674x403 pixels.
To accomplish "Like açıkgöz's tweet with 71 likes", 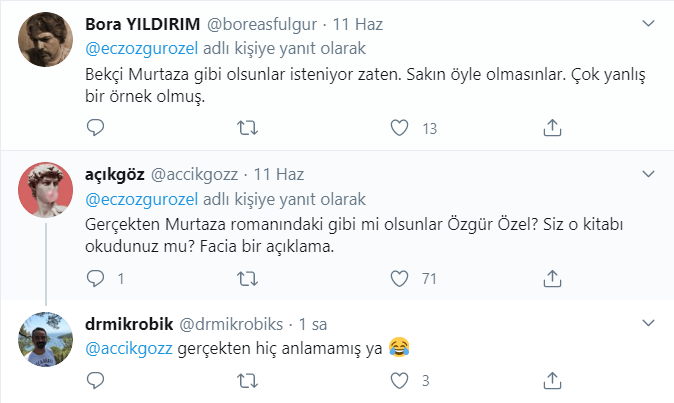I will 400,278.
